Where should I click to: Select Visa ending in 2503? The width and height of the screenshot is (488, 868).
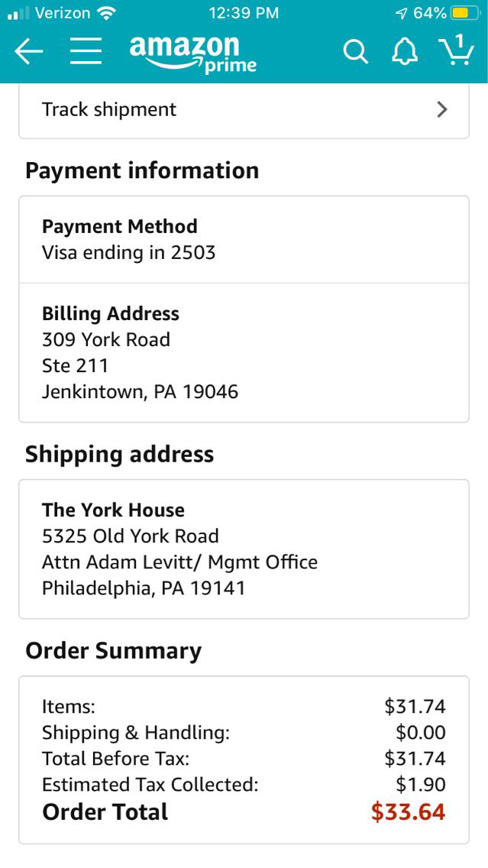click(129, 252)
